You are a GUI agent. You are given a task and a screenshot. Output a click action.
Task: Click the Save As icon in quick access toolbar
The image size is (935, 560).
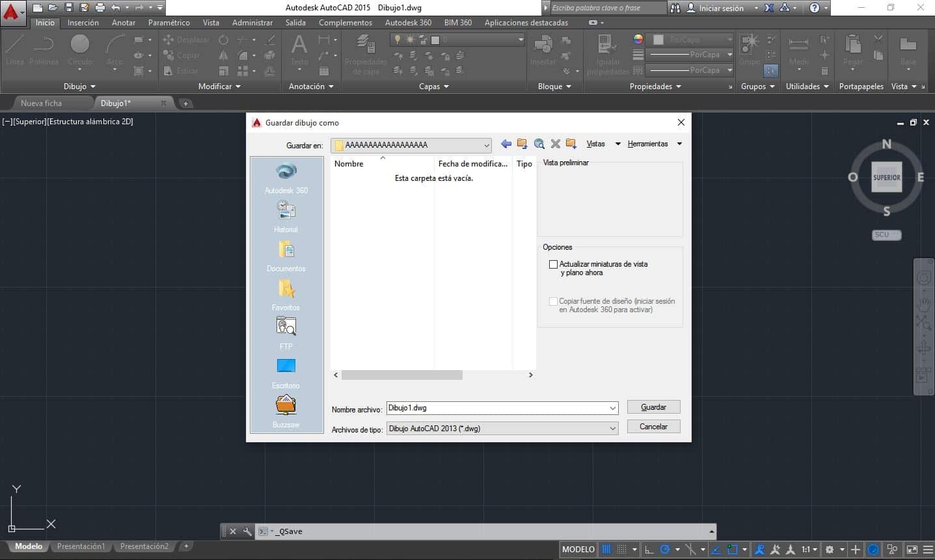[x=84, y=8]
